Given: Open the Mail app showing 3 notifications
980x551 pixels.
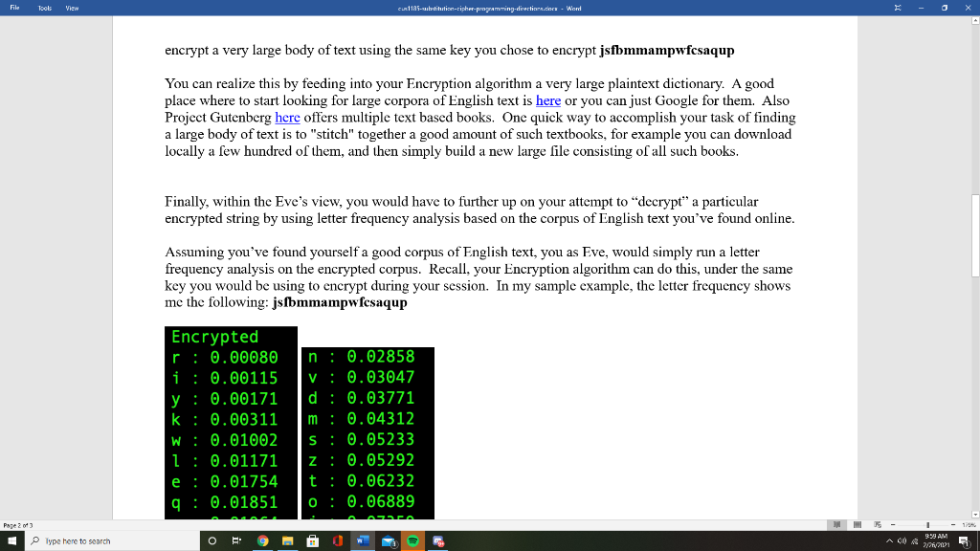Looking at the screenshot, I should (387, 540).
